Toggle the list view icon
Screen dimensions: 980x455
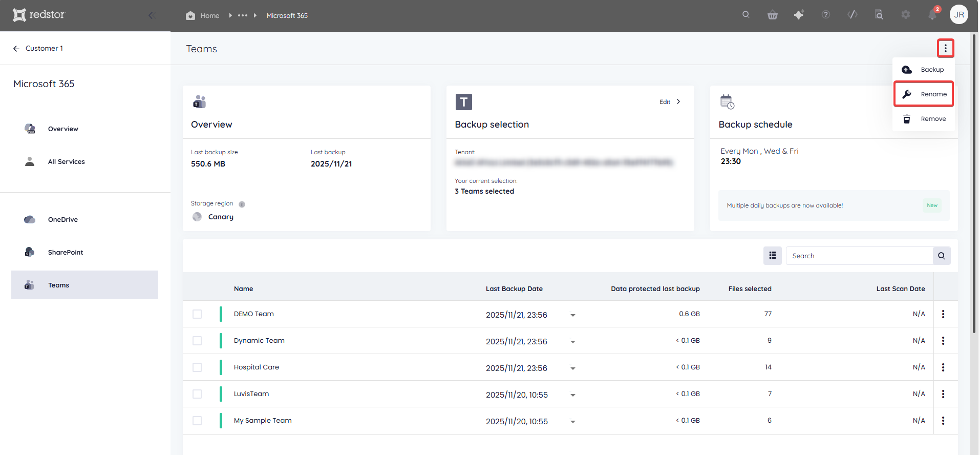(x=773, y=256)
